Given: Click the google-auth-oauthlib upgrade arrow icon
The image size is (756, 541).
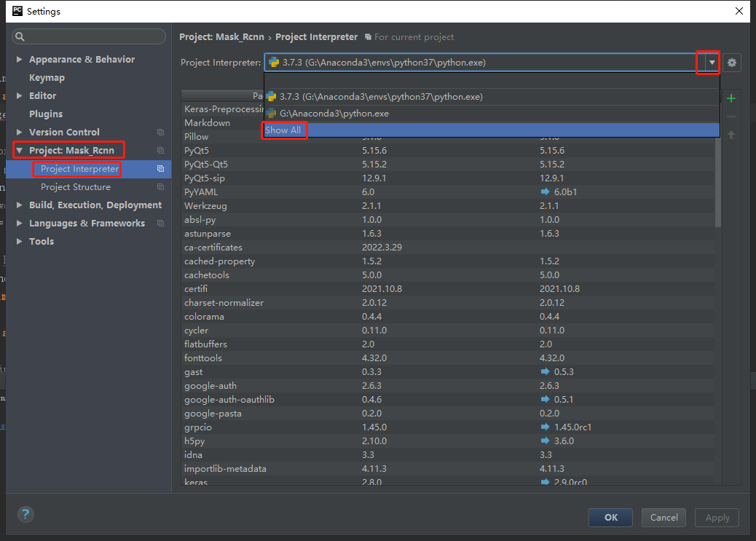Looking at the screenshot, I should [x=545, y=399].
